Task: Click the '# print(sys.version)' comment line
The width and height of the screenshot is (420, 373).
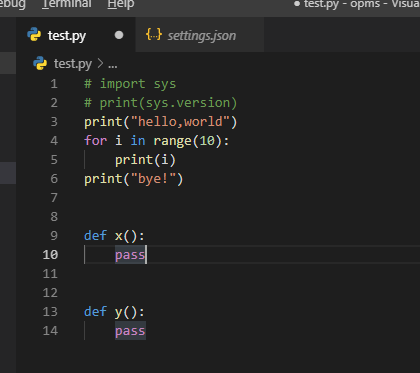Action: [161, 103]
